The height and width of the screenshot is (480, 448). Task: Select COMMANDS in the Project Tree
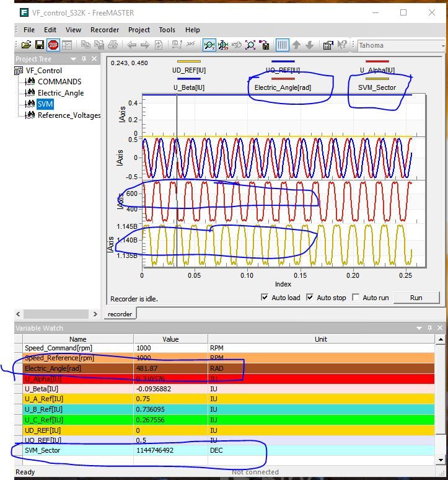[x=59, y=82]
